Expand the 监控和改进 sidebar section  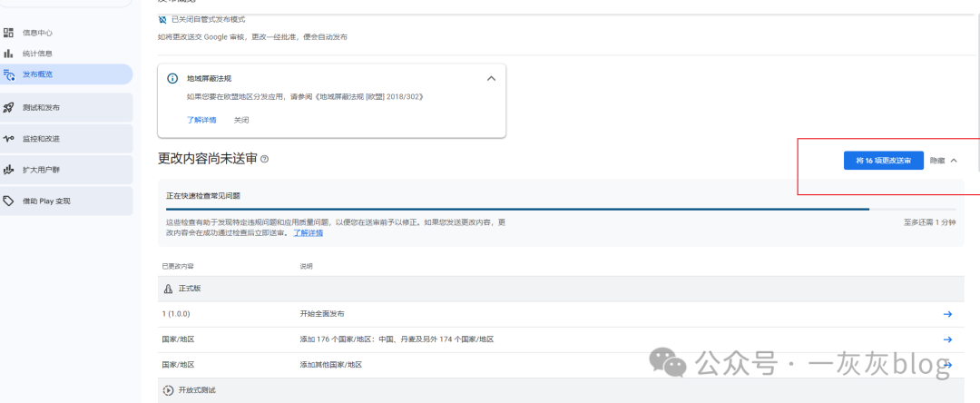66,139
